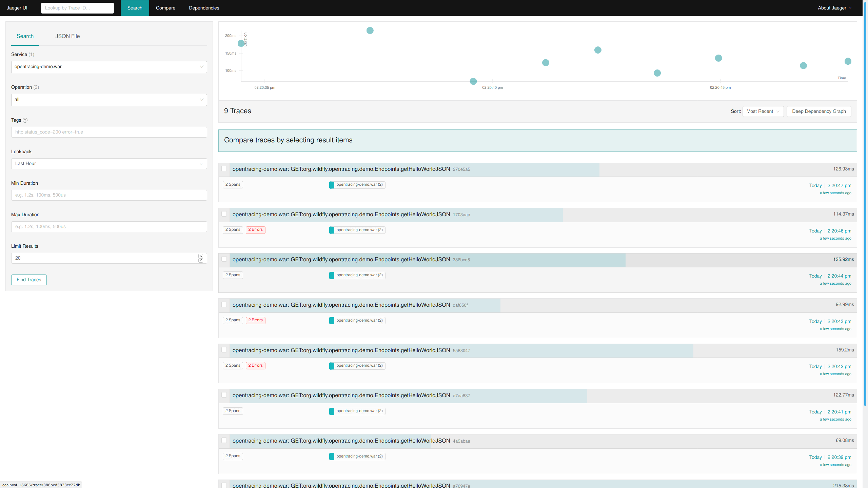Image resolution: width=868 pixels, height=488 pixels.
Task: Click the 2:20:44 pm timestamp of trace 386bcd5
Action: pyautogui.click(x=839, y=276)
